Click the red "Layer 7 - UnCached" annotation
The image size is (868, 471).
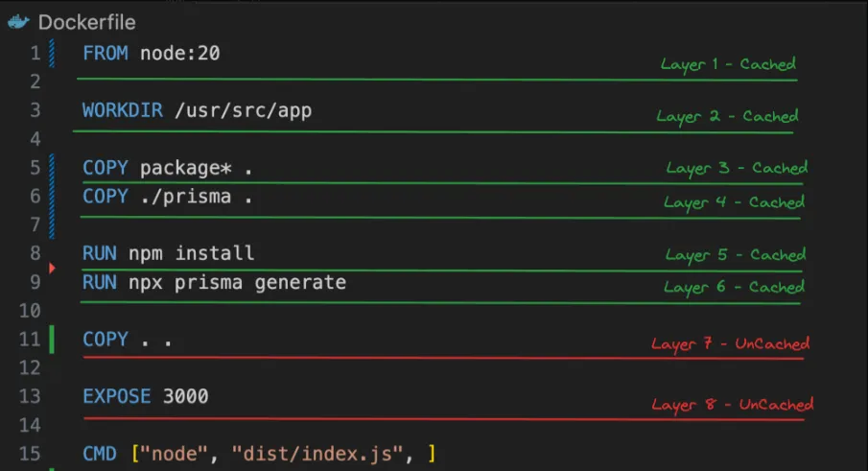coord(730,343)
